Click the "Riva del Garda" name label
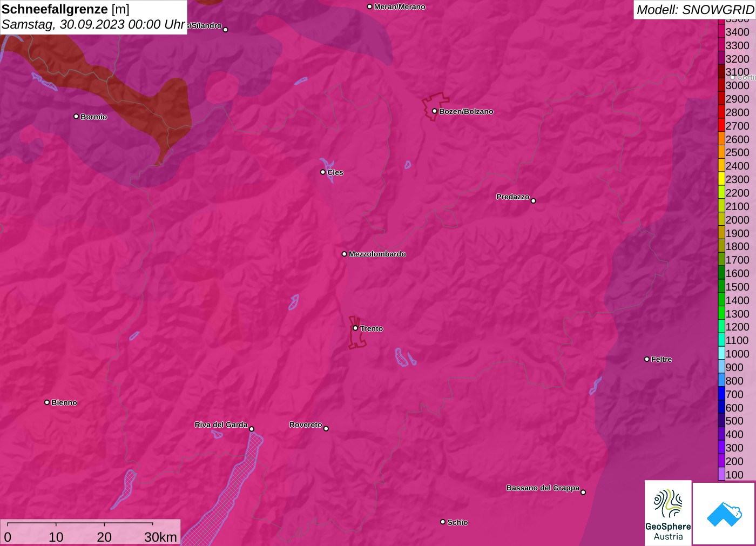The image size is (756, 546). pyautogui.click(x=221, y=424)
